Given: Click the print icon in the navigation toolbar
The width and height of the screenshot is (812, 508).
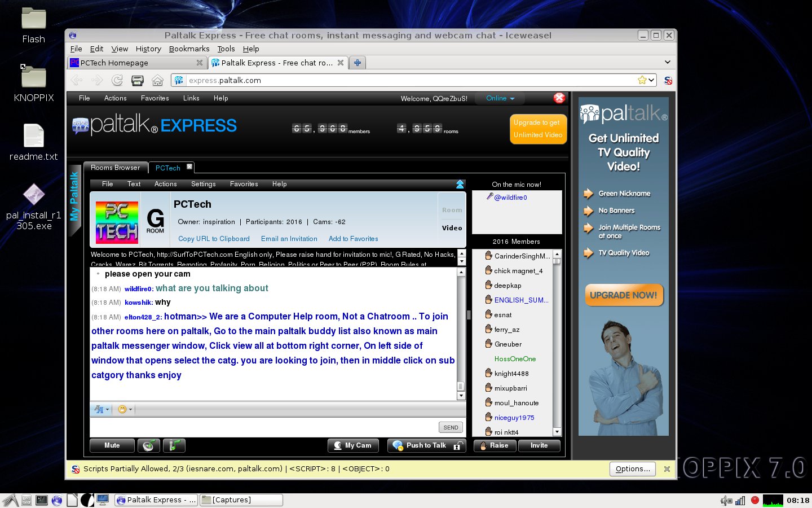Looking at the screenshot, I should point(138,80).
